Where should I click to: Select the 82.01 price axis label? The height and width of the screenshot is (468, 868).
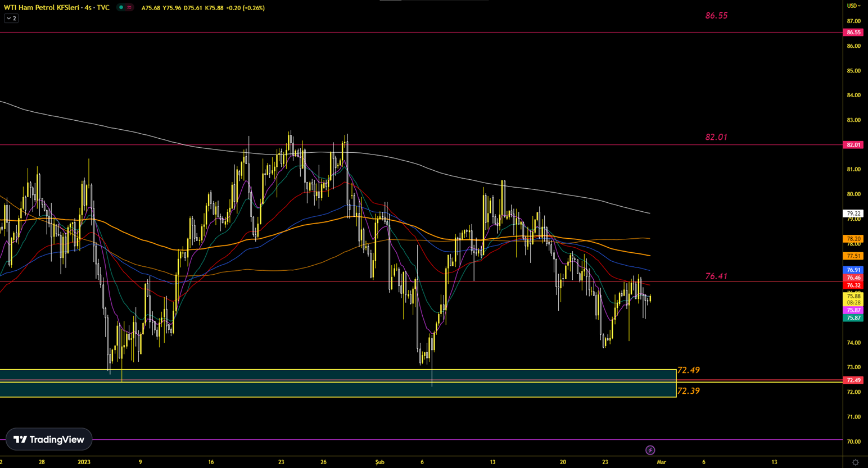pos(853,145)
